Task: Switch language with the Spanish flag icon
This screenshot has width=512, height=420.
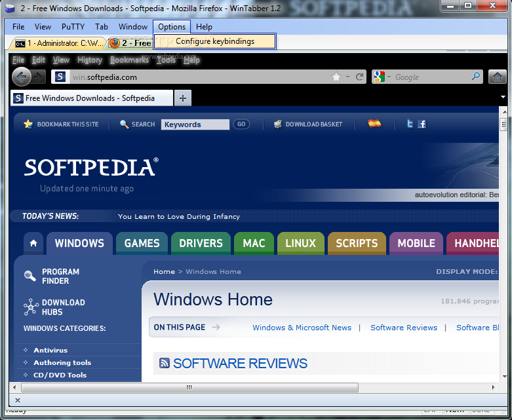Action: pos(374,124)
